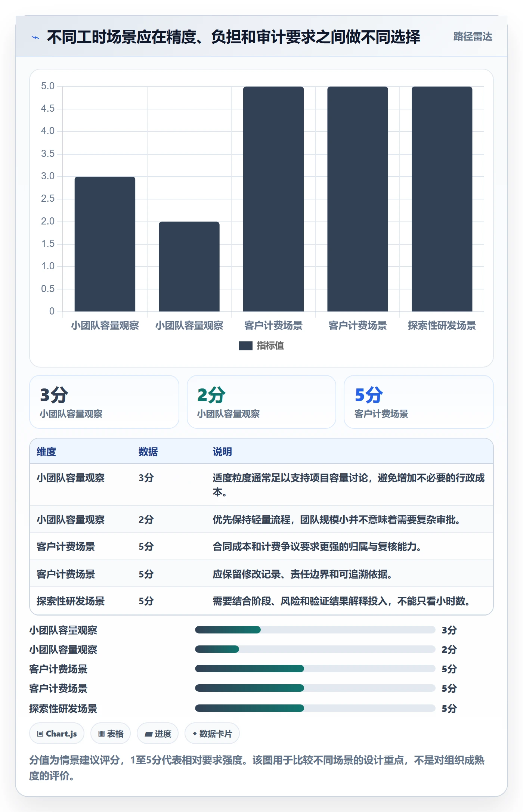Click the 探索性研发场景 progress bar
The width and height of the screenshot is (523, 812).
[x=315, y=708]
